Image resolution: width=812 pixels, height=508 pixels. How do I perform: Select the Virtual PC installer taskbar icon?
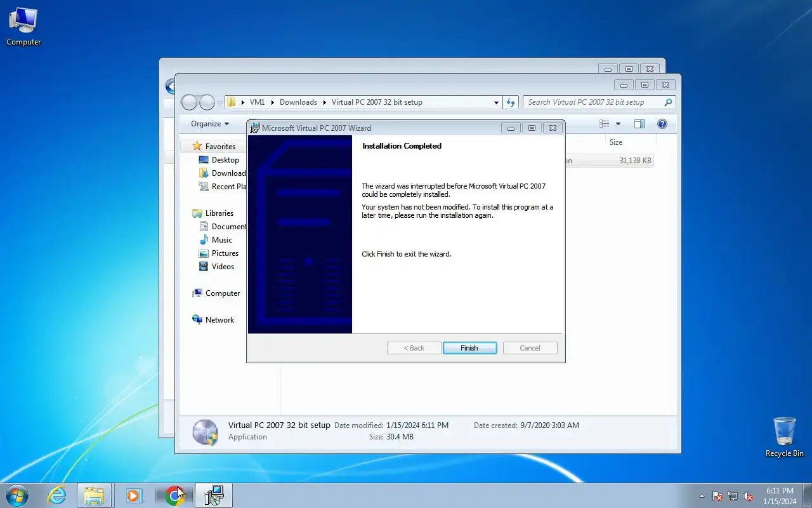point(214,495)
